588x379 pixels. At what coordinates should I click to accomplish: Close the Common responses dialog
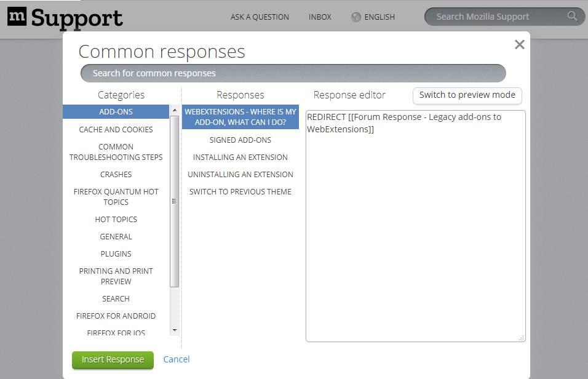point(519,44)
